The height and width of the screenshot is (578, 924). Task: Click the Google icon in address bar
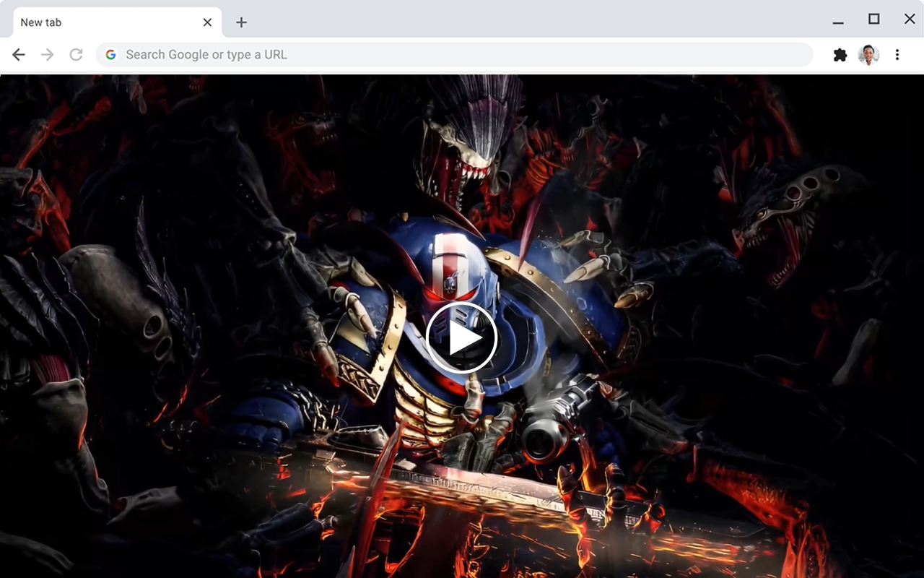tap(110, 55)
